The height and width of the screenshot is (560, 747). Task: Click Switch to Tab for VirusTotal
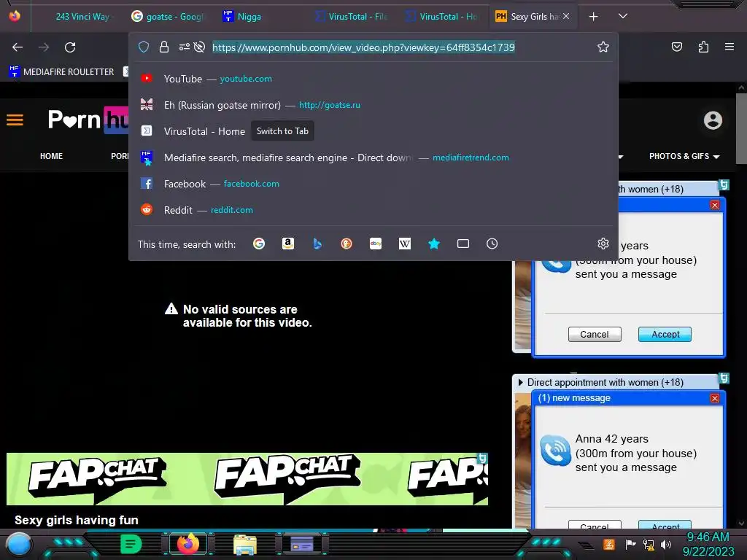pos(282,131)
